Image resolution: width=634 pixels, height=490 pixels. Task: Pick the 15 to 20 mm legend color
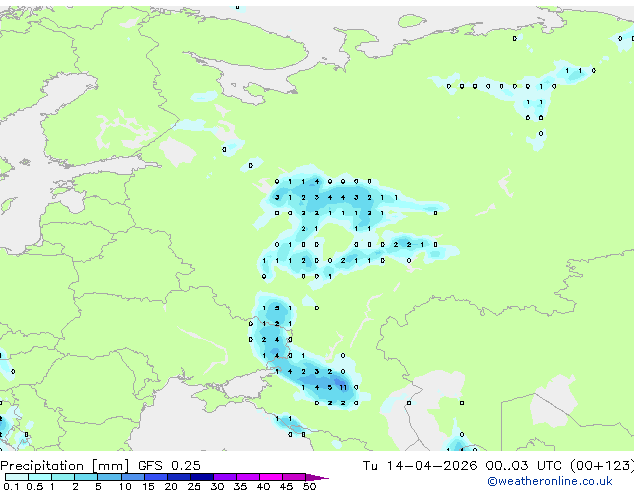coord(155,477)
